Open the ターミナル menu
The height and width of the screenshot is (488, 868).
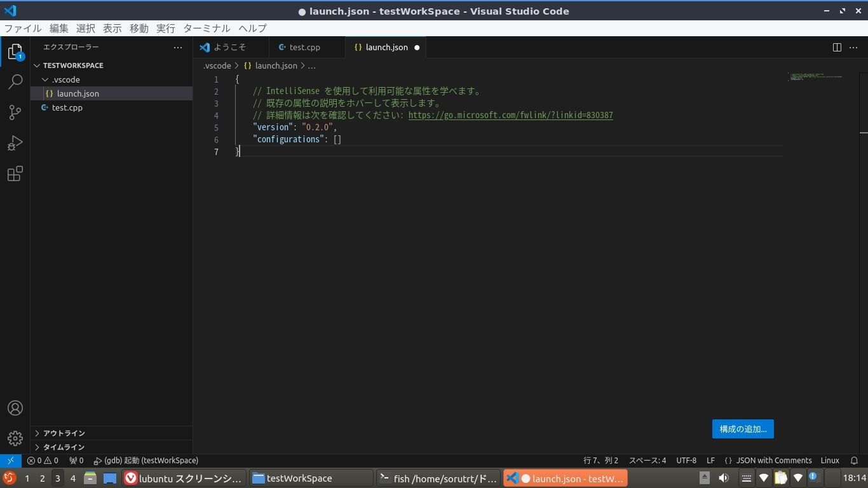[207, 29]
